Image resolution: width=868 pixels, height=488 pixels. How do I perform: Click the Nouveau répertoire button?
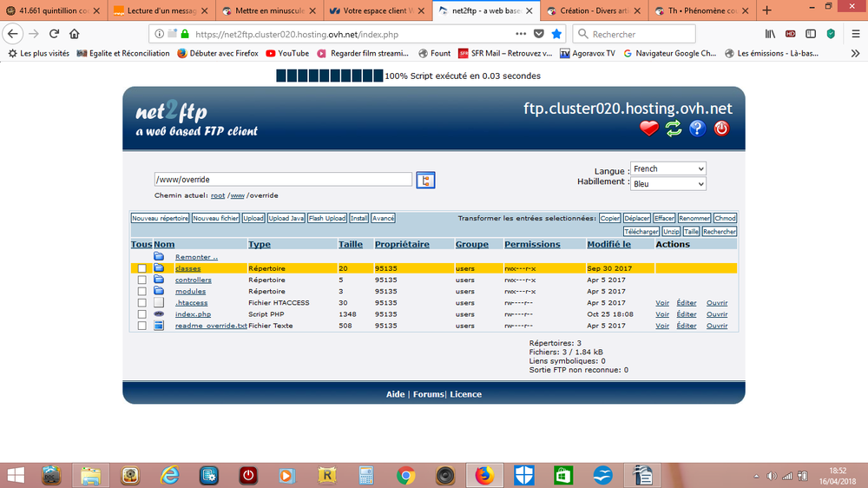tap(160, 218)
